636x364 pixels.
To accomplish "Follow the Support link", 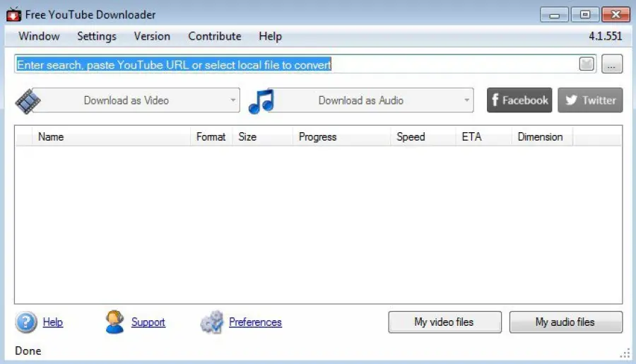I will pos(148,322).
